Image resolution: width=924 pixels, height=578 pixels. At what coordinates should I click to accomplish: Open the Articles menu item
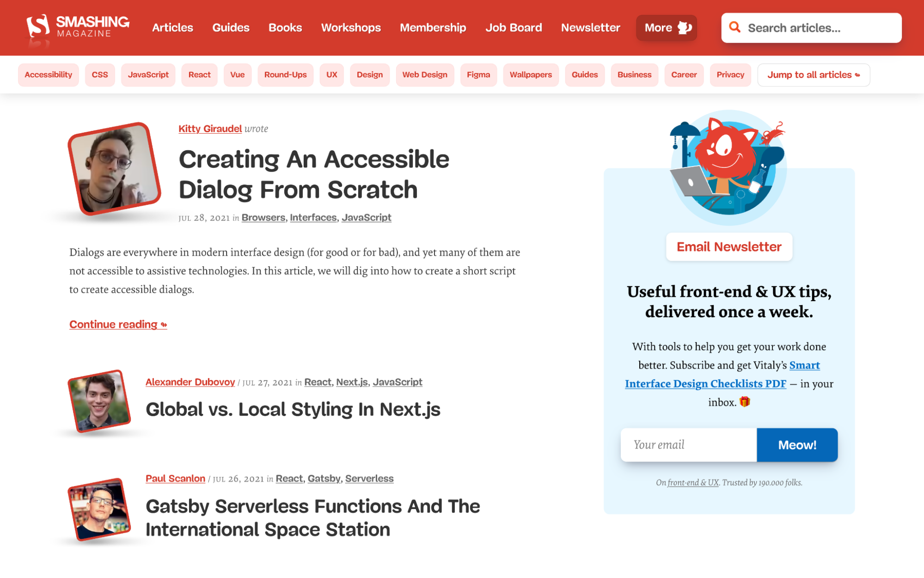[x=172, y=27]
